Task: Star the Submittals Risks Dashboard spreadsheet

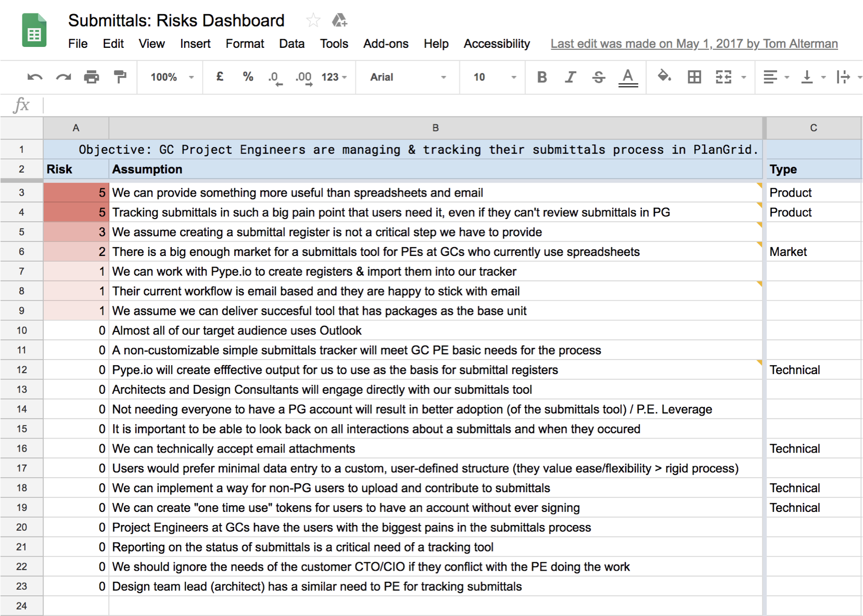Action: (x=313, y=20)
